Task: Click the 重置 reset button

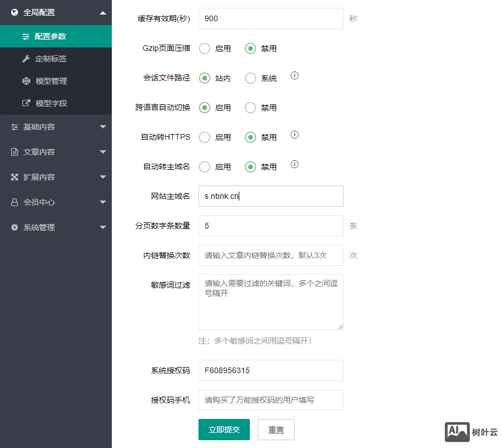Action: pyautogui.click(x=276, y=430)
